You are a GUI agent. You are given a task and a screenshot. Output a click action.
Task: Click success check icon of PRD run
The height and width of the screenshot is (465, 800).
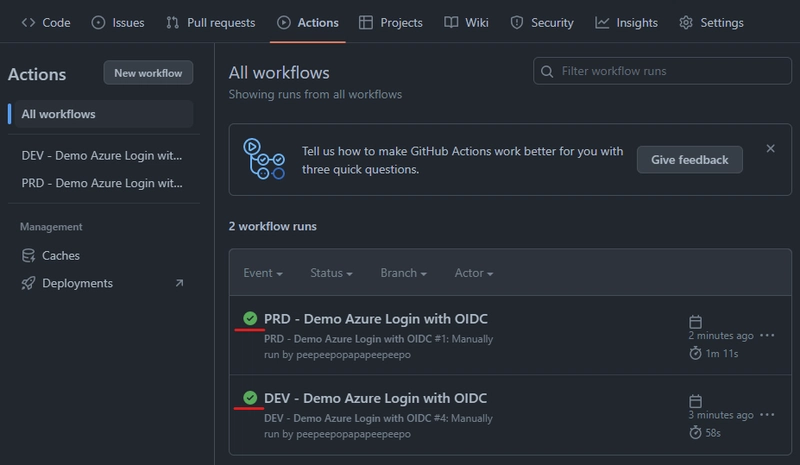pyautogui.click(x=250, y=319)
